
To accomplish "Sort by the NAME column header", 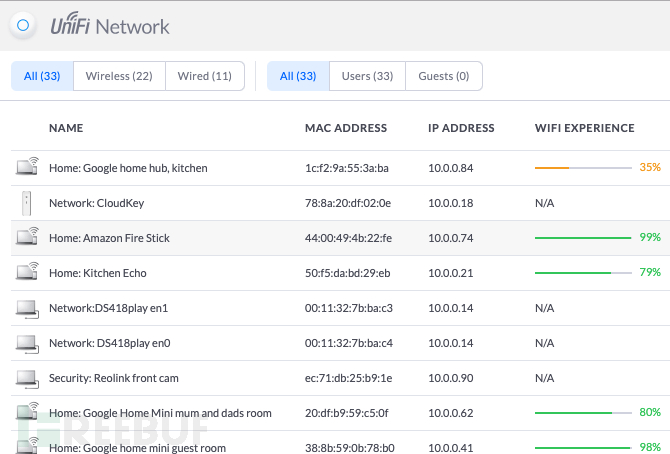I will click(x=66, y=128).
